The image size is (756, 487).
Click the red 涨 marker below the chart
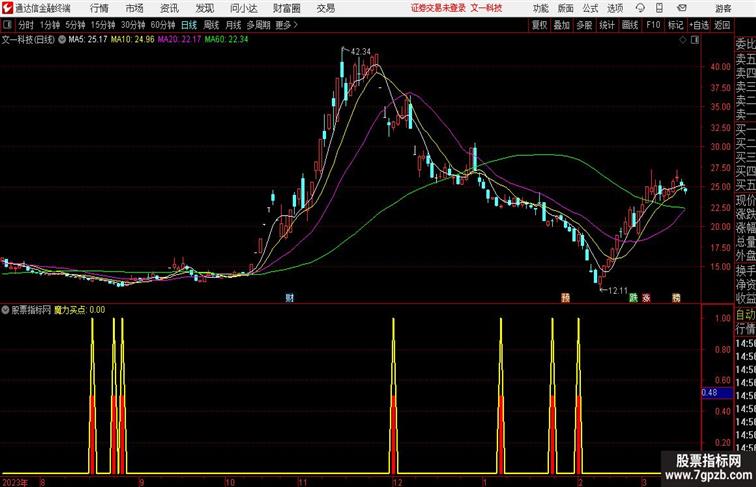tap(646, 298)
